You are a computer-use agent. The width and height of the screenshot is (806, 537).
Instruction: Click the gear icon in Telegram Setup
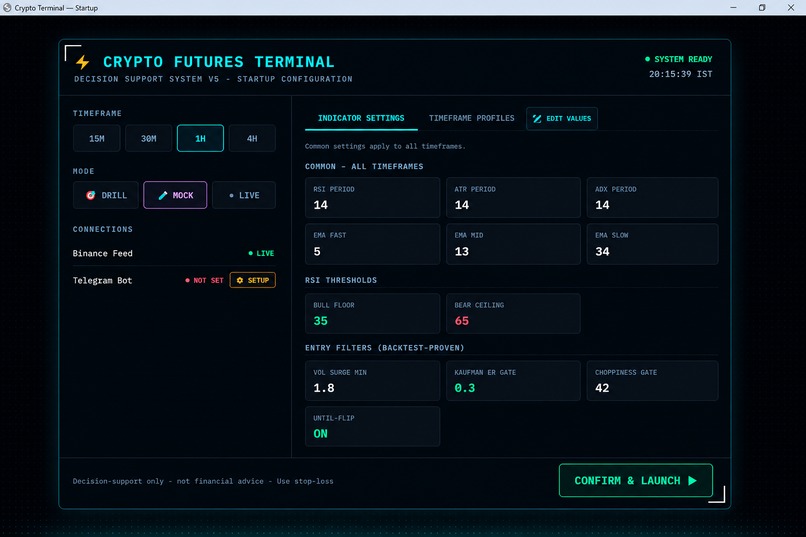(240, 280)
